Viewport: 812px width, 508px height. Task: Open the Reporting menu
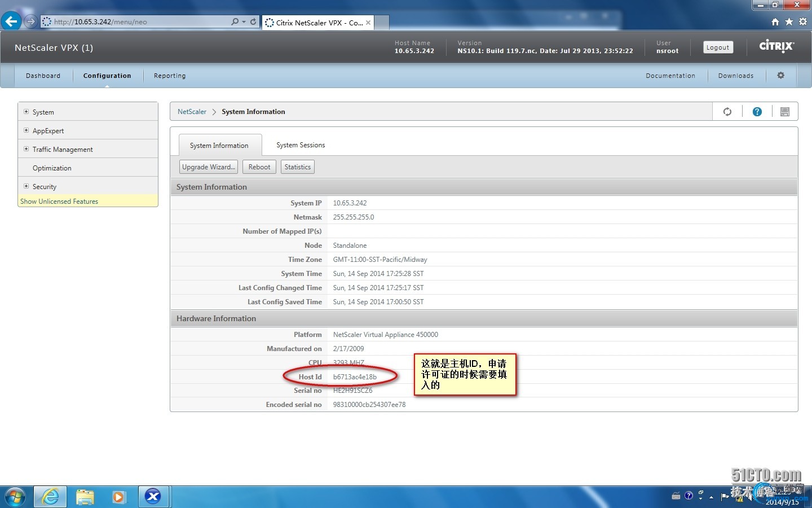coord(170,76)
